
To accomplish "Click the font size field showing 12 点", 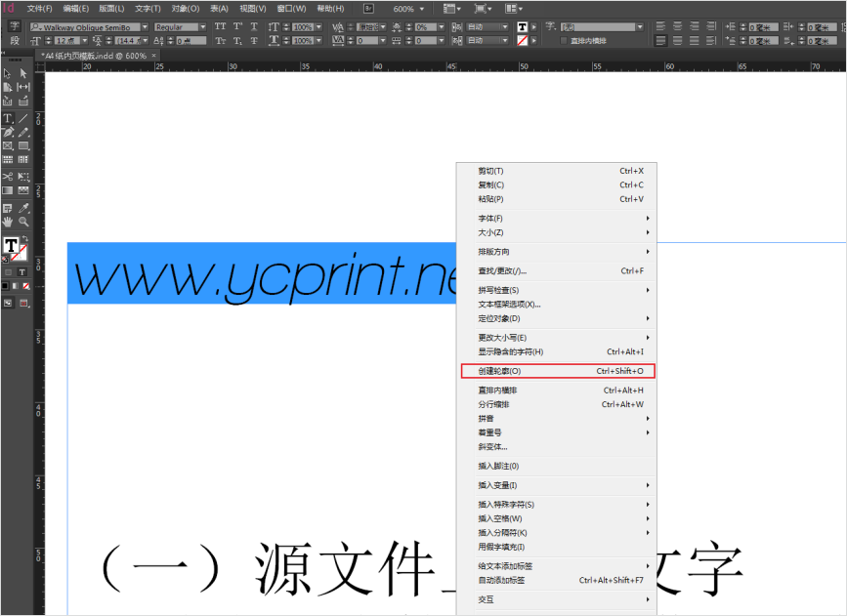I will (65, 41).
